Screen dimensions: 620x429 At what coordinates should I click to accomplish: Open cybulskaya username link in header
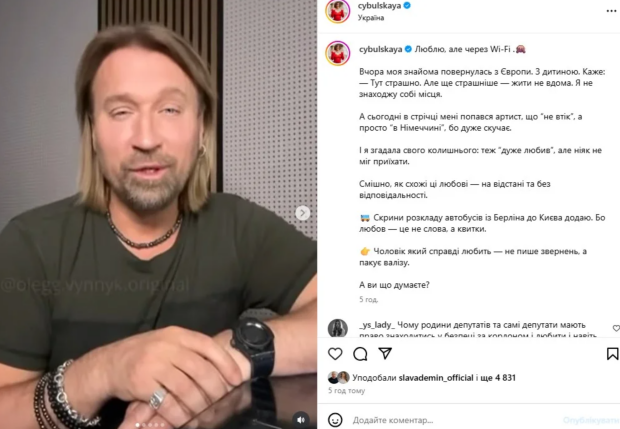pos(380,6)
